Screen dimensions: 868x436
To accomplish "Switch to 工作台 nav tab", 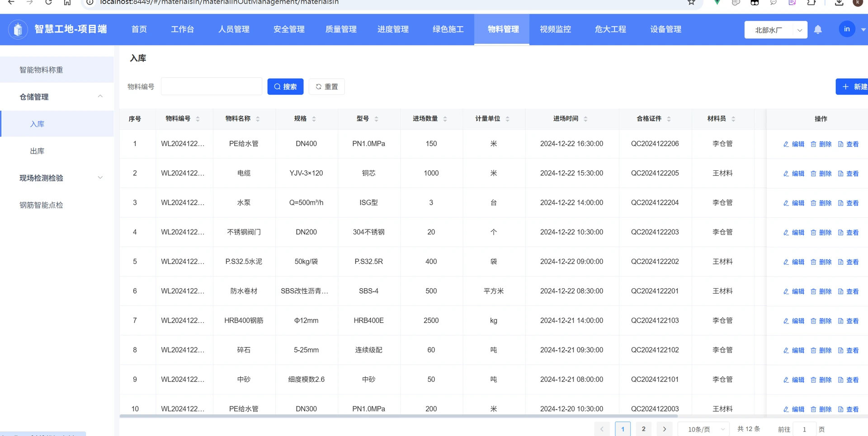I will [x=183, y=29].
